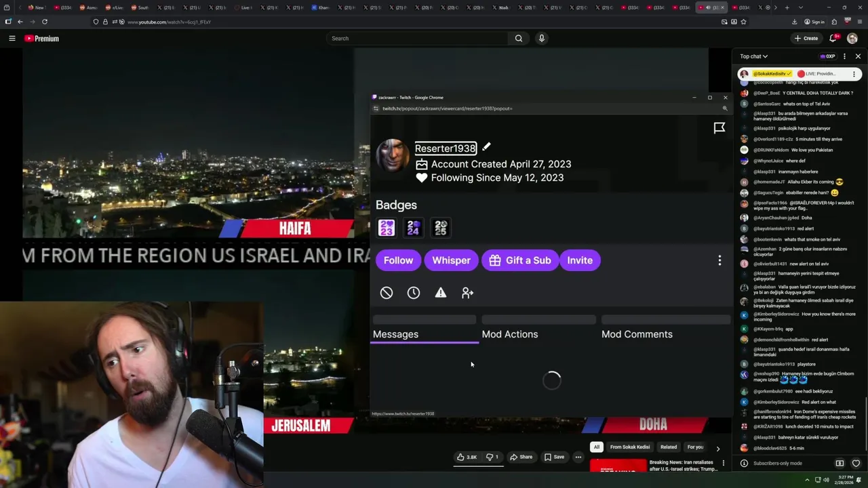Click the Twitch popout address bar URL
The width and height of the screenshot is (868, 488).
tap(448, 108)
